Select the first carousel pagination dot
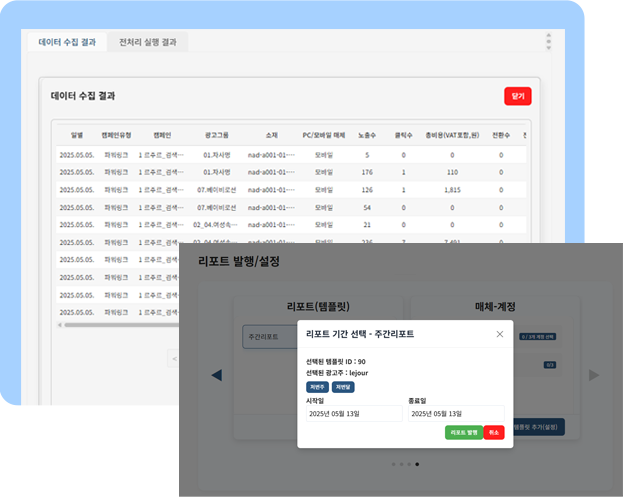Image resolution: width=630 pixels, height=500 pixels. pos(393,464)
